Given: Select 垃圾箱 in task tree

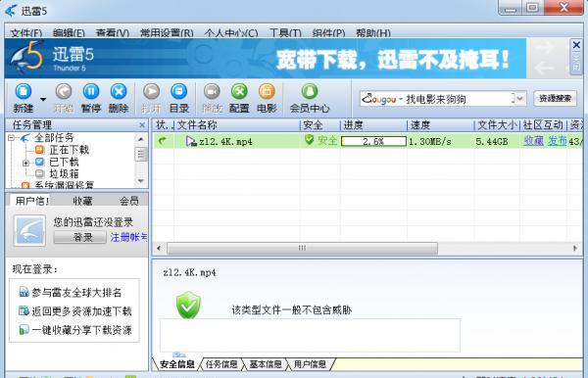Looking at the screenshot, I should (64, 174).
